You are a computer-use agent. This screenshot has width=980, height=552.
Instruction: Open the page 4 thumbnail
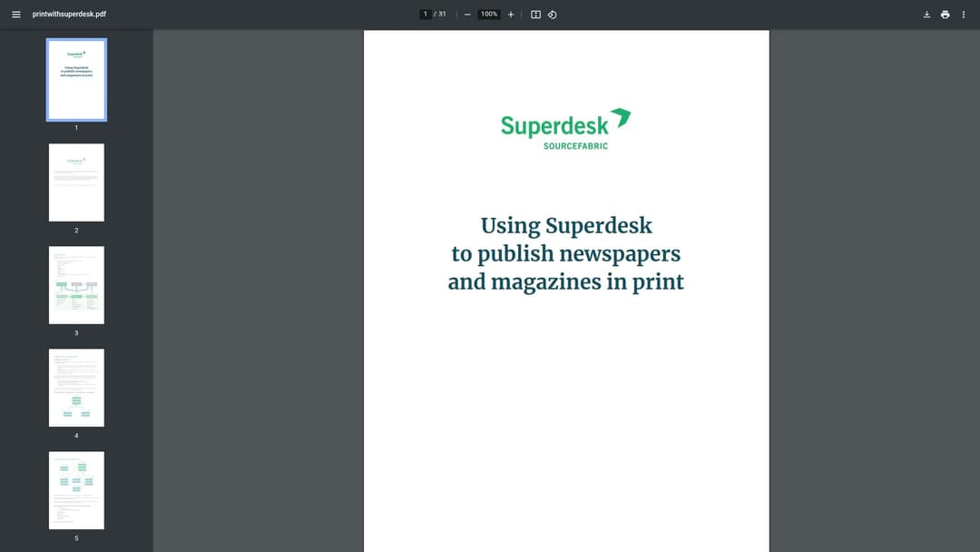point(76,388)
